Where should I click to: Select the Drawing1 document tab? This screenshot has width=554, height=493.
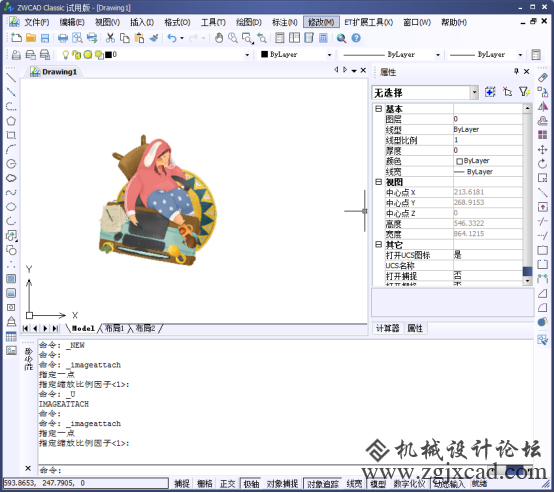54,72
